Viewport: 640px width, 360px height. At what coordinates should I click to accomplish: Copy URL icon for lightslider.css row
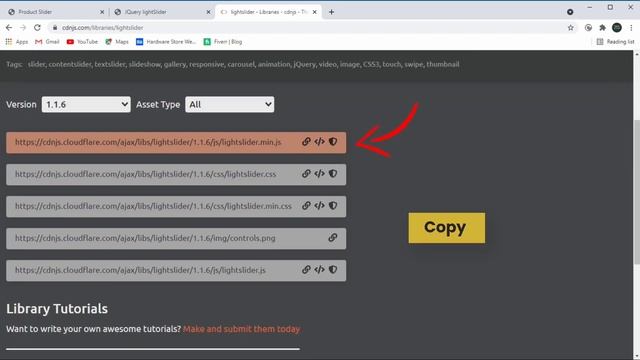click(x=306, y=174)
